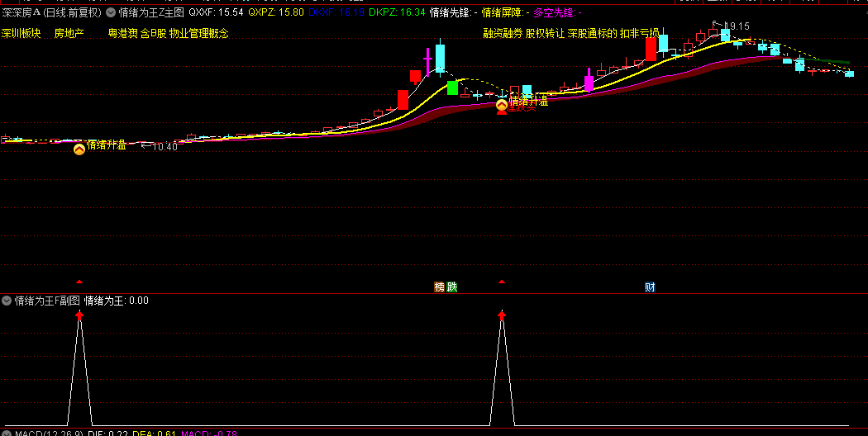Click the green 跌 event marker icon

coord(451,287)
